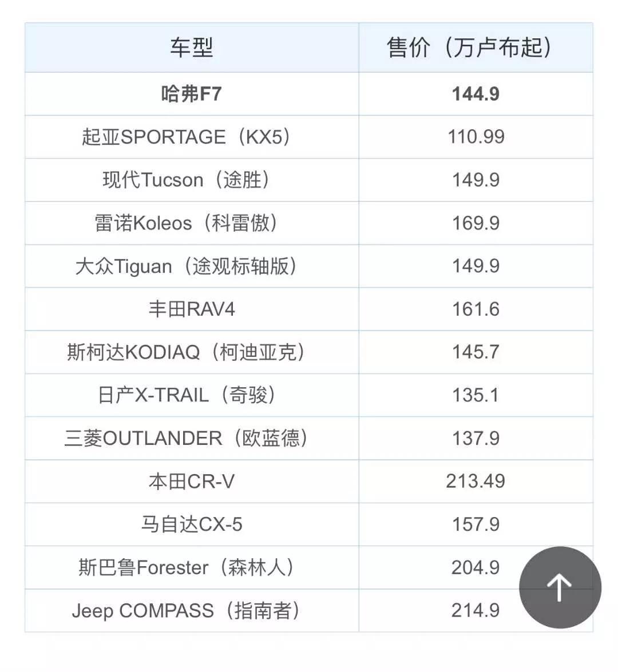618x672 pixels.
Task: Click the 144.9 price cell
Action: [476, 94]
